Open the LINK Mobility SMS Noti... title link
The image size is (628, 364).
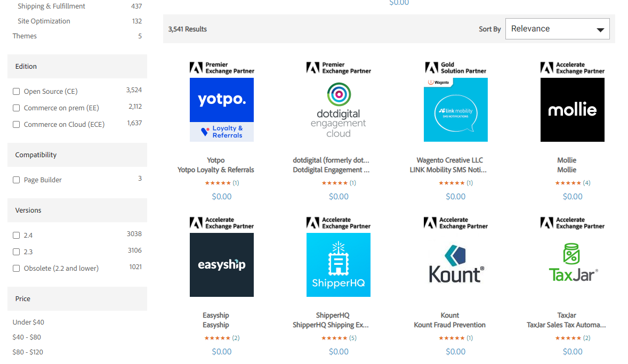click(x=448, y=170)
